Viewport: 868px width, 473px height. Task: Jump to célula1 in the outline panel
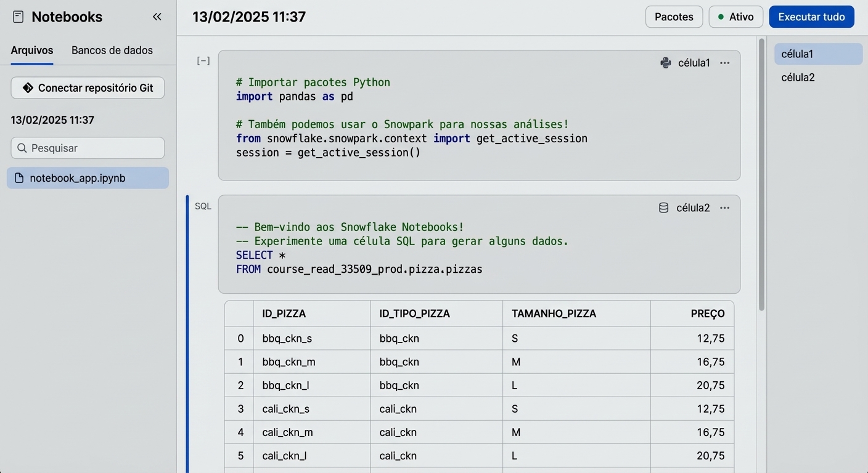818,54
